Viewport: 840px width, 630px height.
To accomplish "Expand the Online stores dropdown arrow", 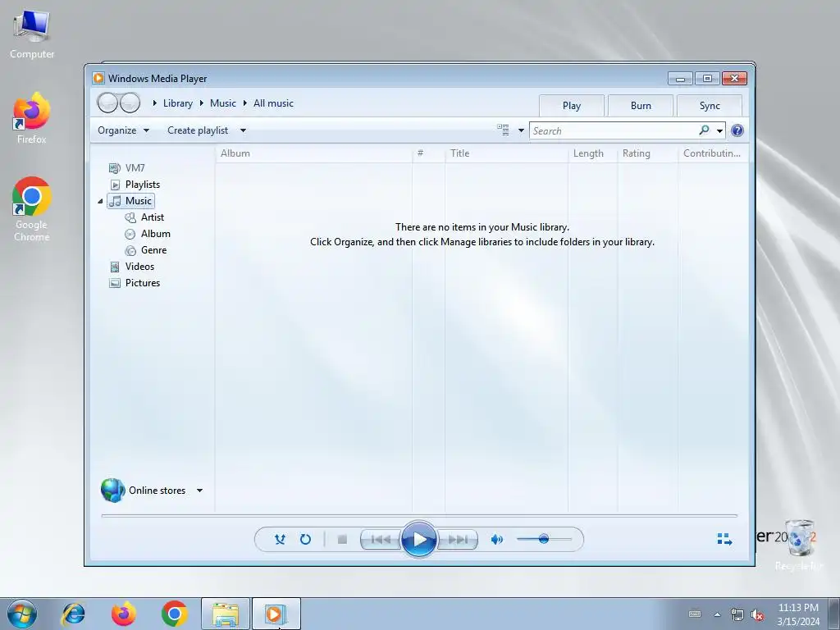I will coord(199,491).
